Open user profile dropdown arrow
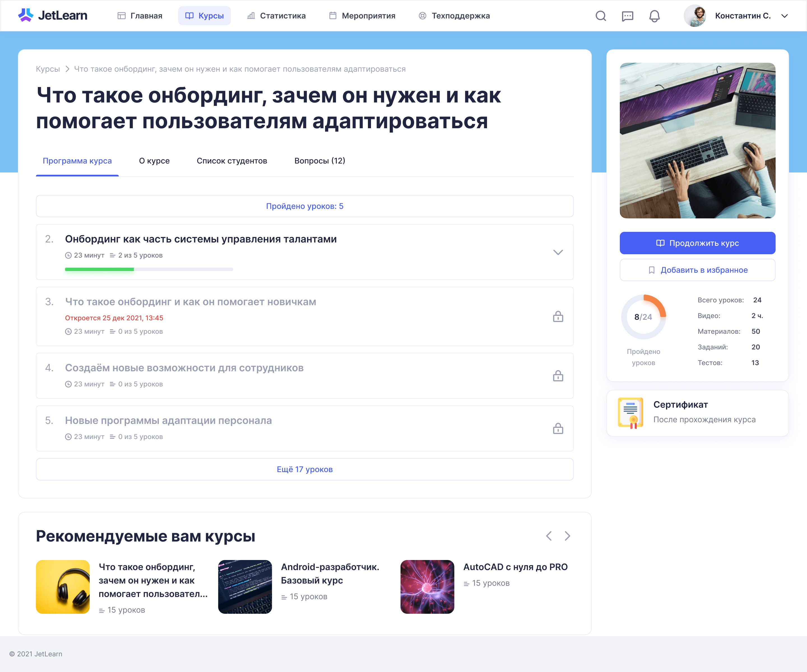This screenshot has height=672, width=807. tap(784, 16)
